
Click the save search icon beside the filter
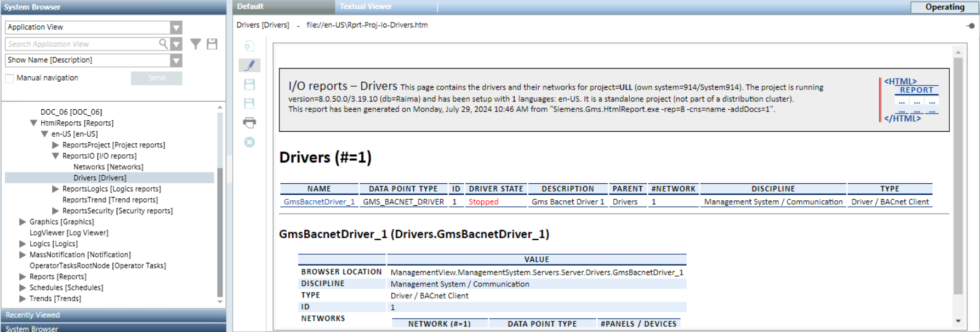(x=212, y=44)
